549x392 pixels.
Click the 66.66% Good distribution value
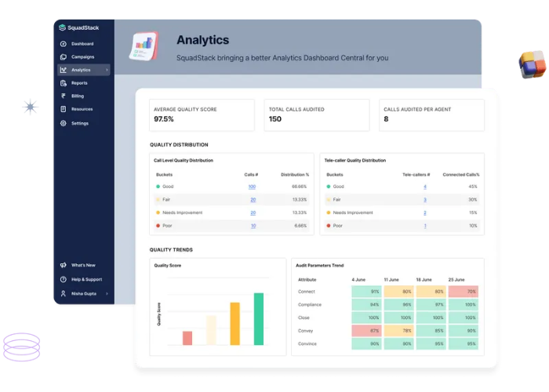(x=300, y=187)
